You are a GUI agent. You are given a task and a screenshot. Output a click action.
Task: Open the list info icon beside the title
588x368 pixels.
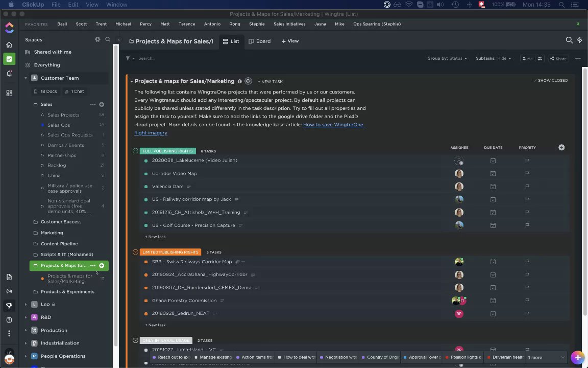(x=239, y=81)
